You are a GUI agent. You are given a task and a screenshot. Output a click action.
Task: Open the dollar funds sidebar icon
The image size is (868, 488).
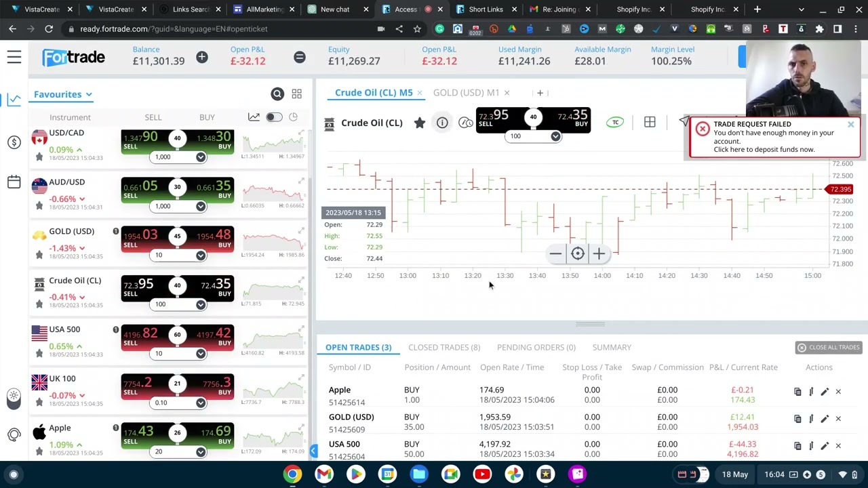[x=14, y=142]
